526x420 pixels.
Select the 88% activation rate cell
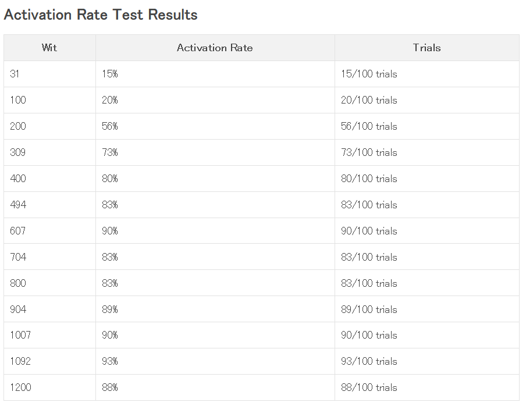(215, 387)
